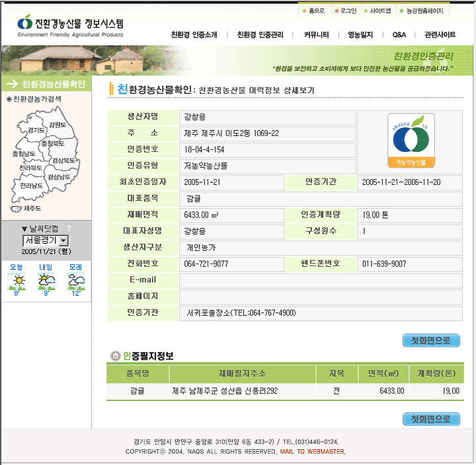
Task: Click the planned quantity 19.00 톤
Action: click(376, 215)
